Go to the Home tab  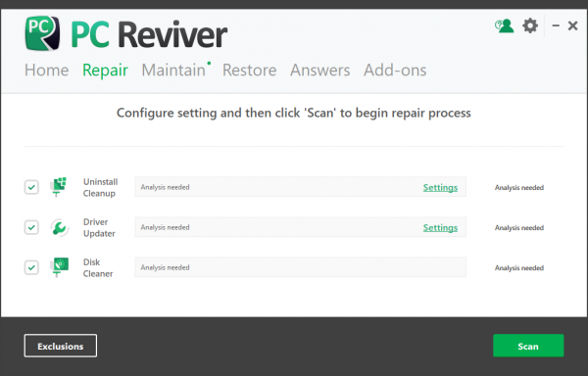46,70
